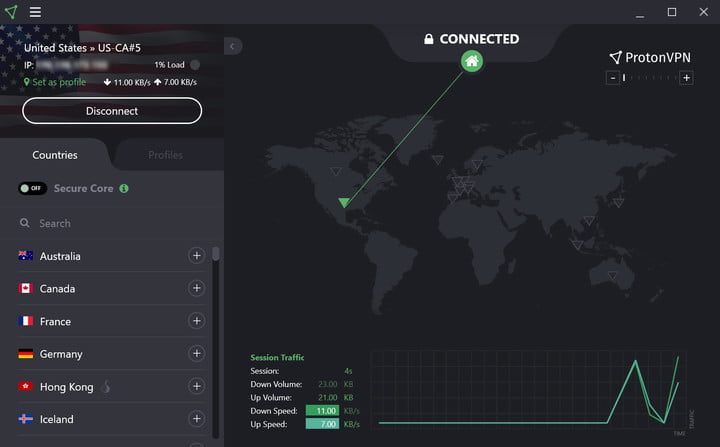Viewport: 720px width, 447px height.
Task: Click the country Search field
Action: coord(110,223)
